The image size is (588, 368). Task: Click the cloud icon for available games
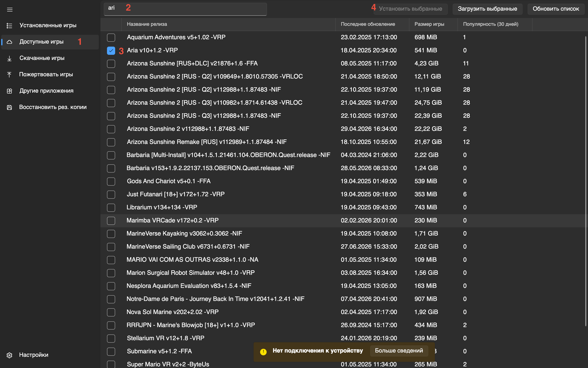9,42
